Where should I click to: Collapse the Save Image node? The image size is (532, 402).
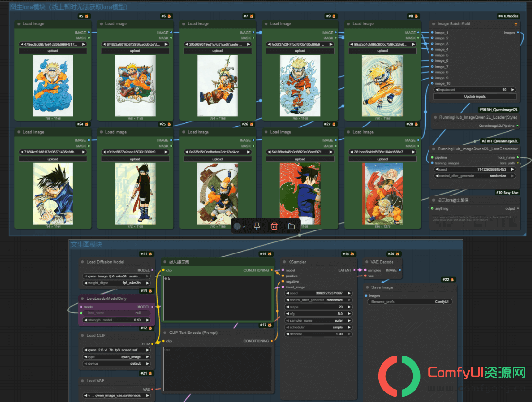click(x=367, y=287)
